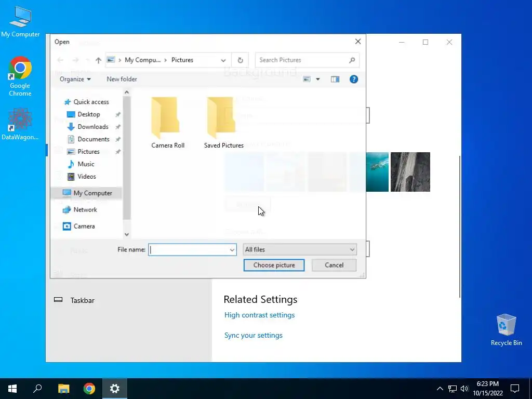Click the Settings gear on taskbar

[x=115, y=389]
